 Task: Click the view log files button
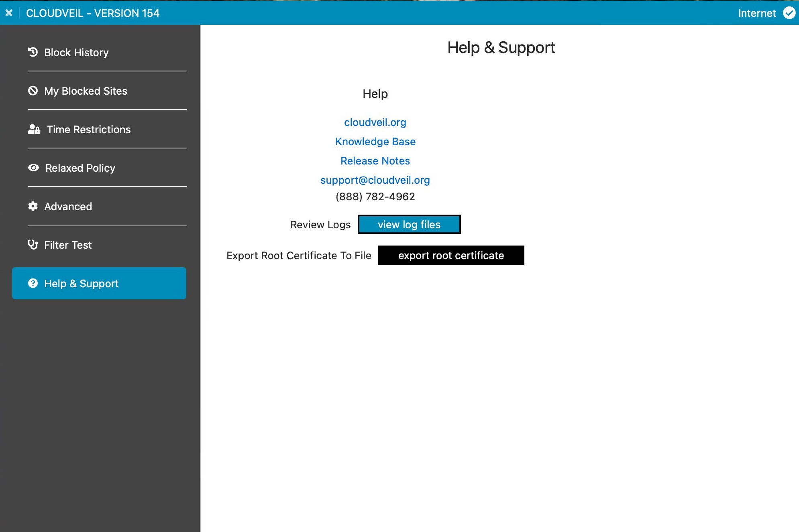409,224
